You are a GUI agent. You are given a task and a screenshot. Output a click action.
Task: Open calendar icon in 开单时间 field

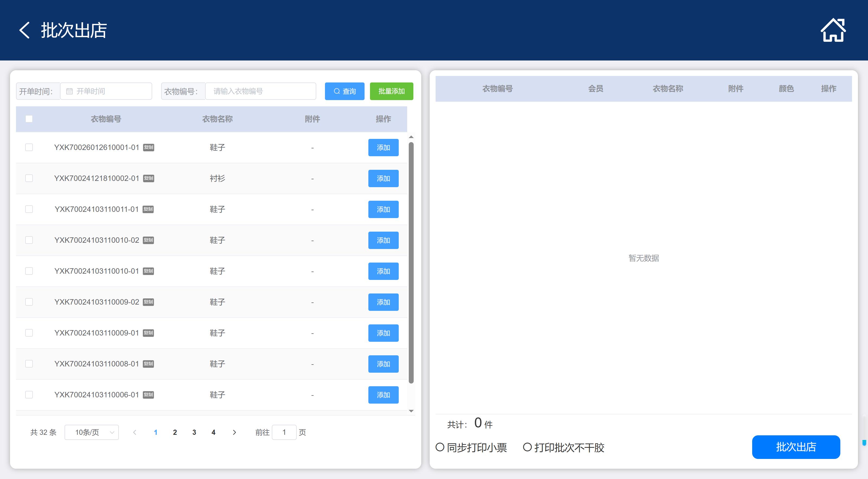tap(69, 91)
